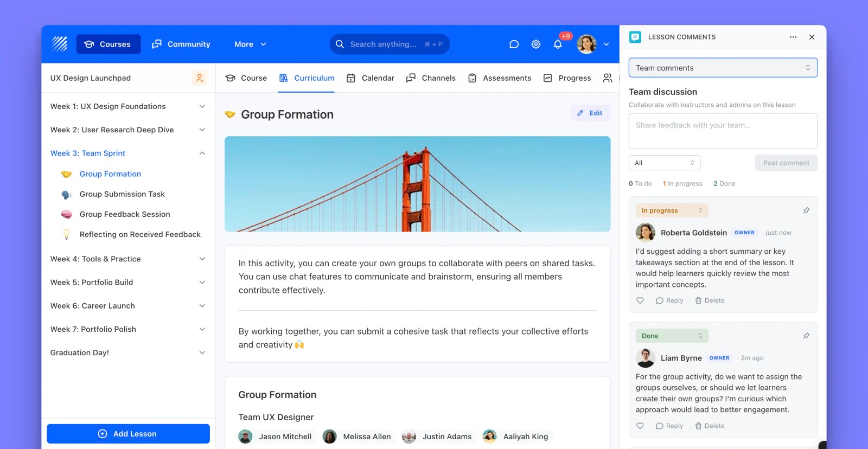
Task: Click the handshake icon next to Group Formation title
Action: click(x=230, y=114)
